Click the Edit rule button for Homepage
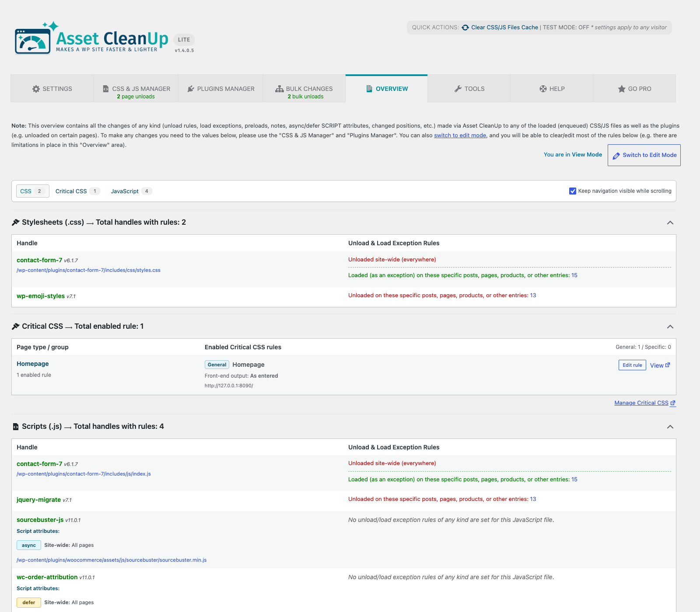The height and width of the screenshot is (612, 700). [x=632, y=365]
